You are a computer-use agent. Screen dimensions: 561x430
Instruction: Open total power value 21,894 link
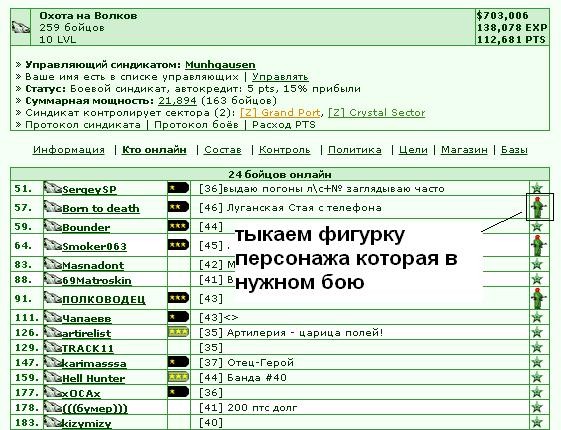177,101
